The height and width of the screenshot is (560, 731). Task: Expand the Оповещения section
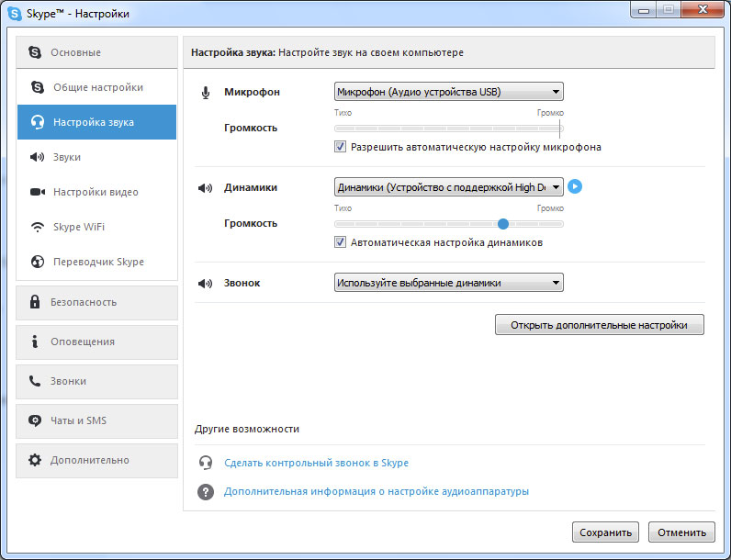point(97,342)
